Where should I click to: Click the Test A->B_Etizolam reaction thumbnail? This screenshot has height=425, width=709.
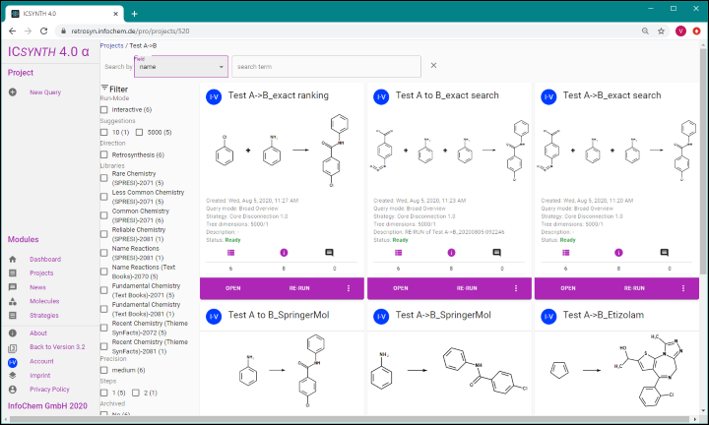[617, 372]
